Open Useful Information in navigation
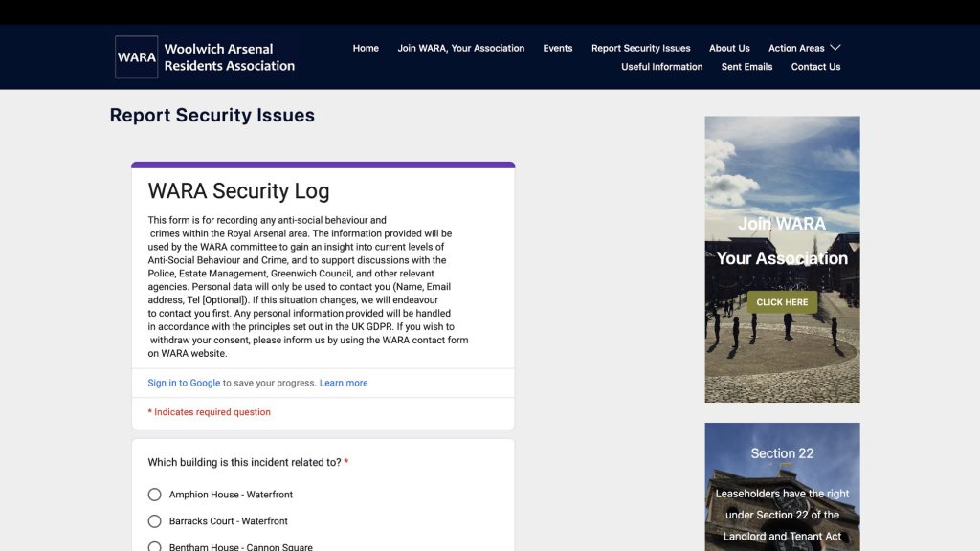The image size is (980, 551). [661, 67]
